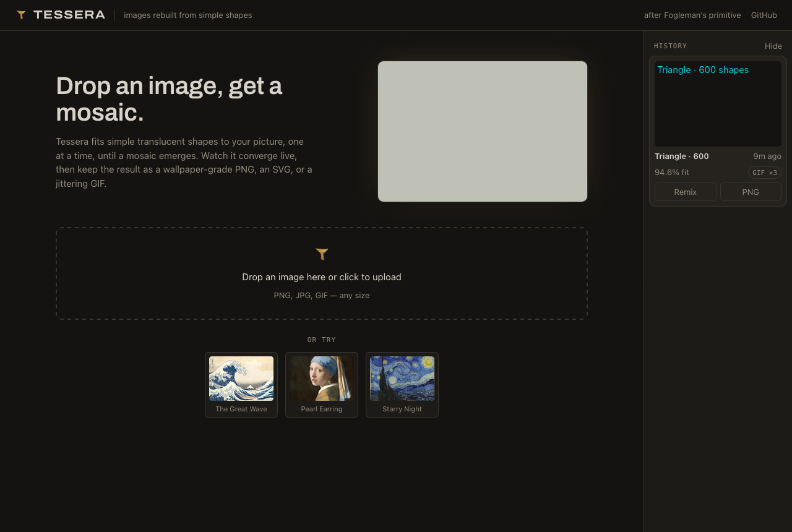The height and width of the screenshot is (532, 792).
Task: Click the TESSERA brand name
Action: (x=69, y=15)
